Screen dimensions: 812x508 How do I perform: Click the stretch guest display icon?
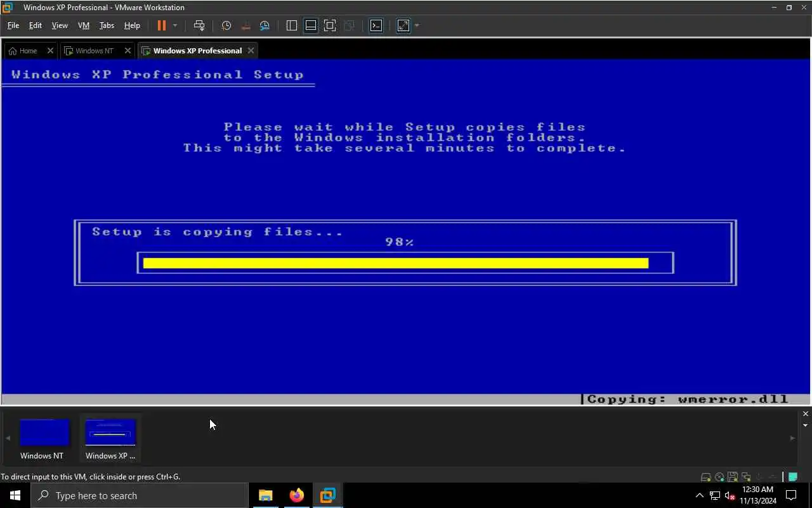(x=403, y=25)
